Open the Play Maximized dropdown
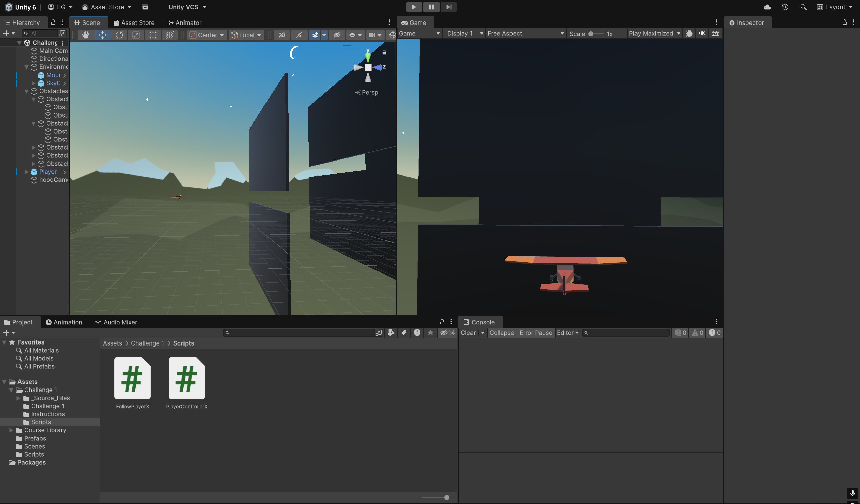Screen dimensions: 860x504 coord(654,34)
